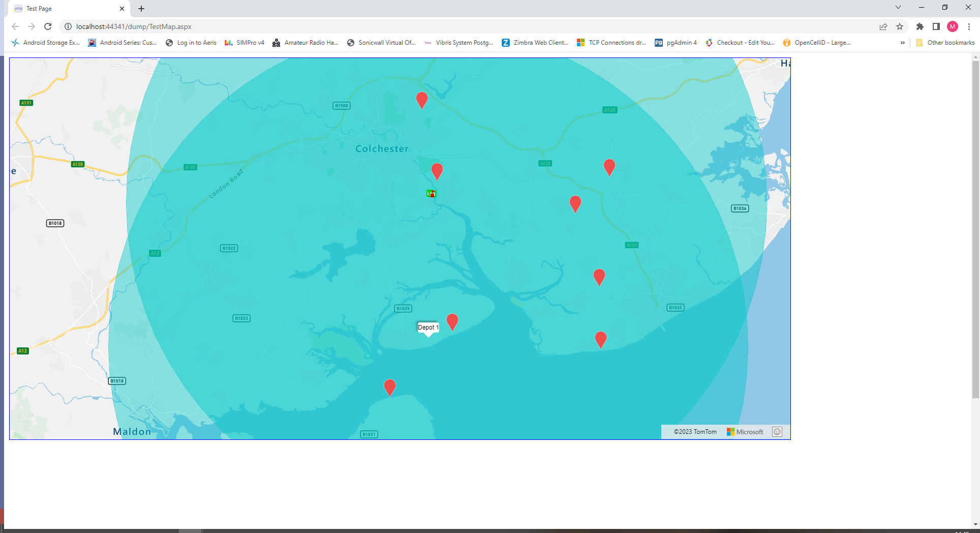Click the forward navigation arrow
The height and width of the screenshot is (533, 980).
tap(32, 26)
